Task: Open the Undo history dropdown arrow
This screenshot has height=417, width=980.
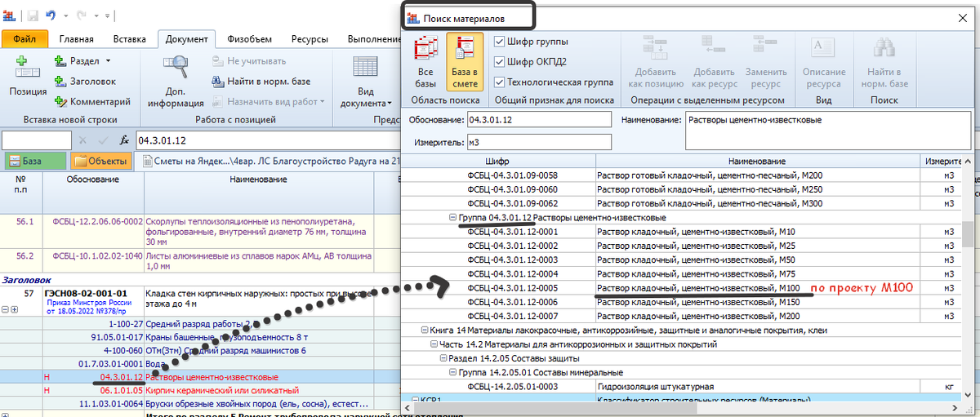Action: [65, 16]
